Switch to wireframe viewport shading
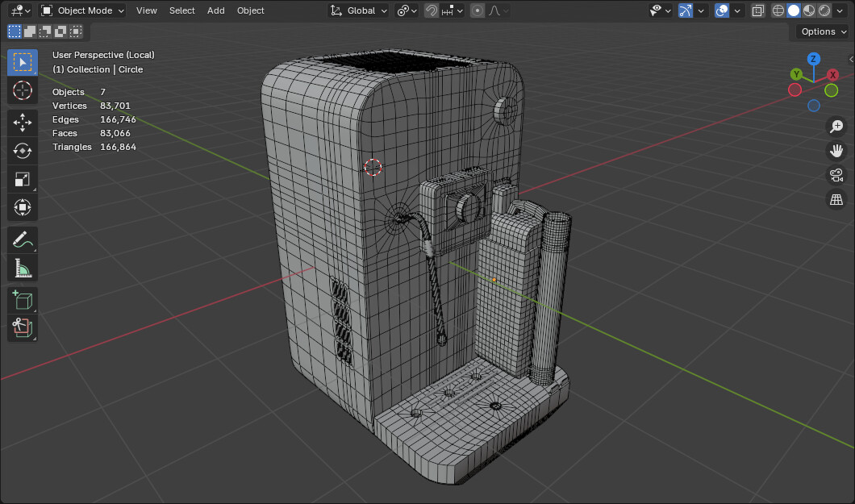 [x=778, y=10]
